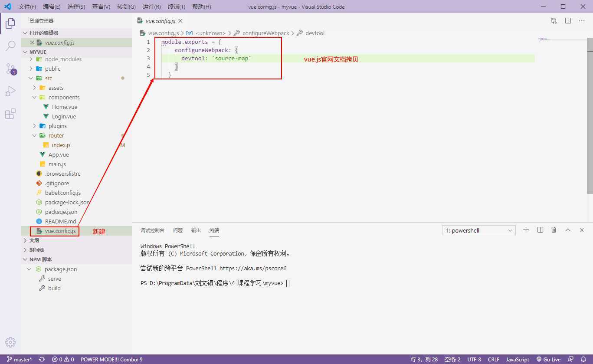This screenshot has height=364, width=593.
Task: Open the Run and Debug view
Action: 10,91
